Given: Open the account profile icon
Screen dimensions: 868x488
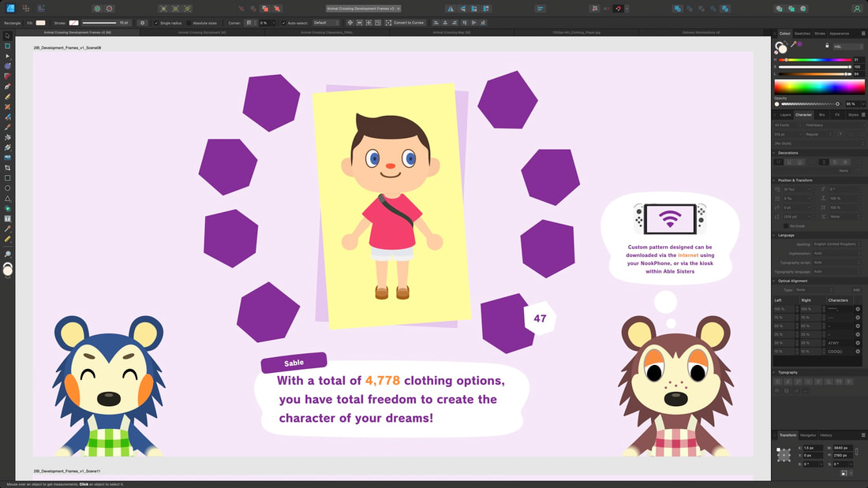Looking at the screenshot, I should 856,9.
